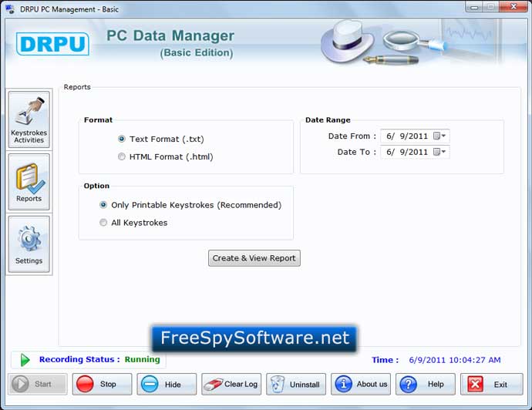Image resolution: width=532 pixels, height=410 pixels.
Task: Click the disabled Start button
Action: pos(38,385)
